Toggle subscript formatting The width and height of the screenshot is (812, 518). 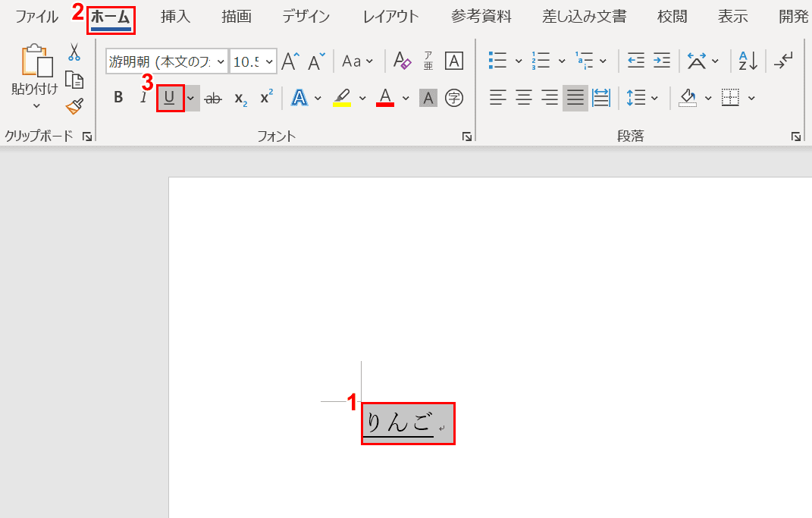(x=240, y=98)
